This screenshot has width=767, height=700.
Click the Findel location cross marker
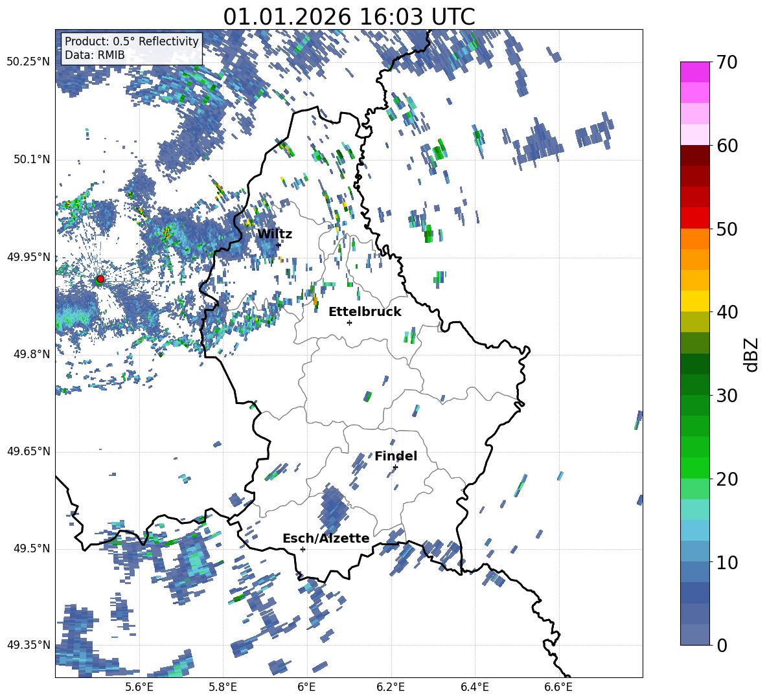[395, 468]
